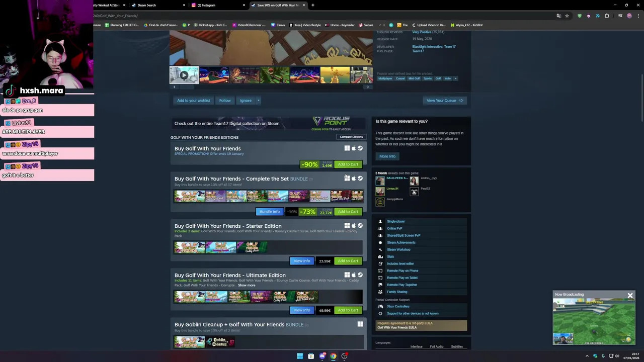Open Bundle info for Complete the Set
Screen dimensions: 644x362
(x=269, y=212)
